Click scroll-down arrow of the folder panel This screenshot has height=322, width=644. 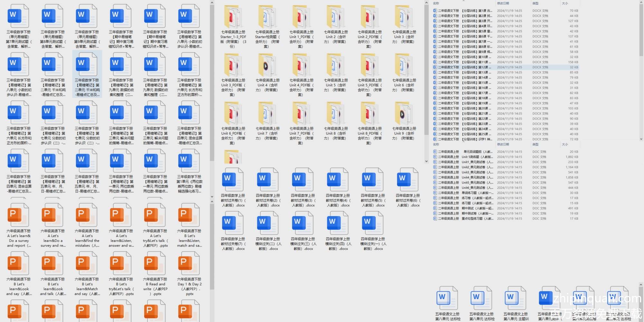(x=426, y=161)
